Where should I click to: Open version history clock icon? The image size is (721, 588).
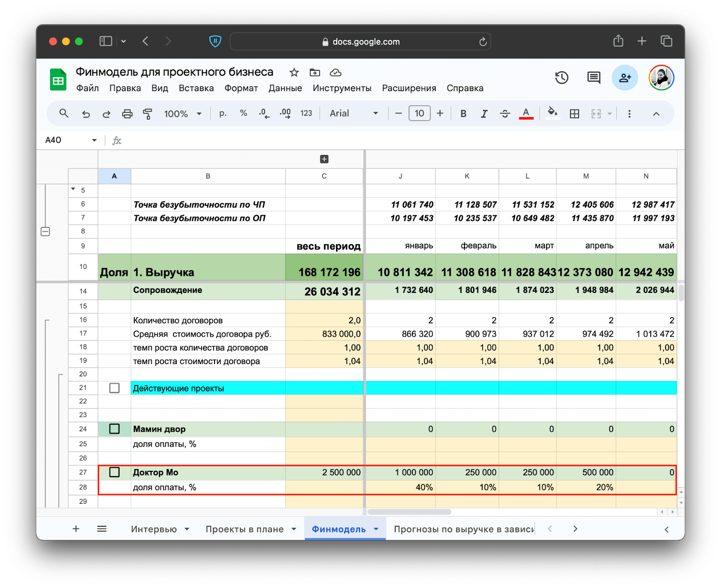(561, 78)
